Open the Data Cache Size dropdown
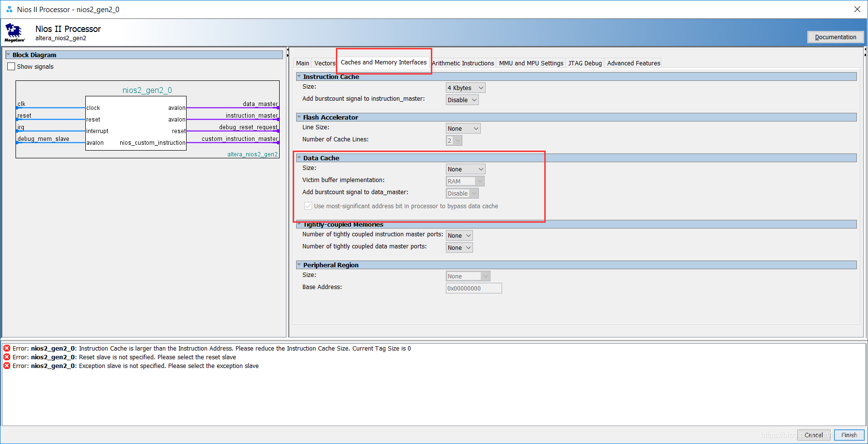 tap(465, 169)
